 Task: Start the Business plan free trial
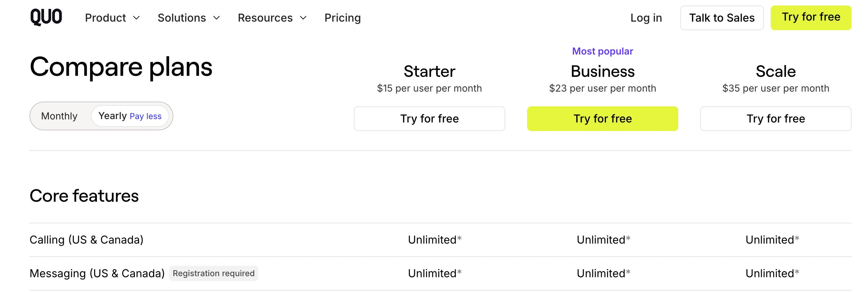[x=603, y=119]
